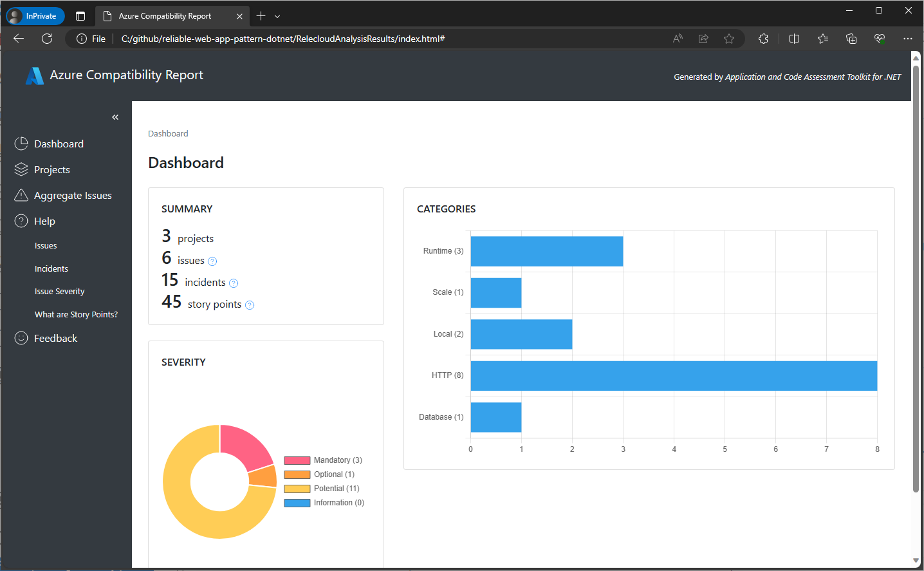Viewport: 924px width, 571px height.
Task: Open the Edge settings menu
Action: click(908, 39)
